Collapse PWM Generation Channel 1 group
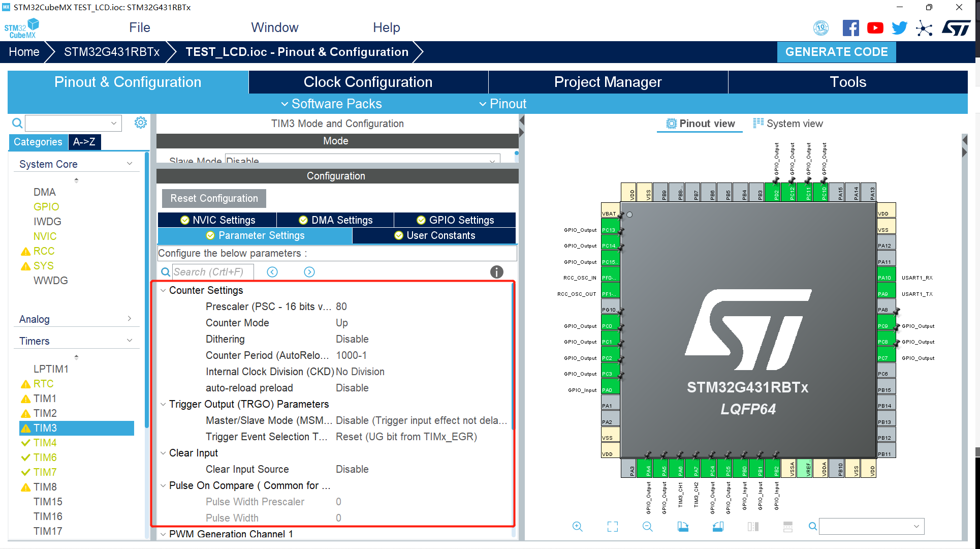This screenshot has width=980, height=549. pos(163,534)
